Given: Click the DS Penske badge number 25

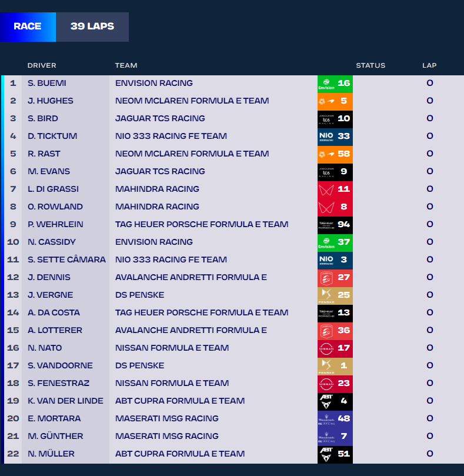Looking at the screenshot, I should [335, 296].
